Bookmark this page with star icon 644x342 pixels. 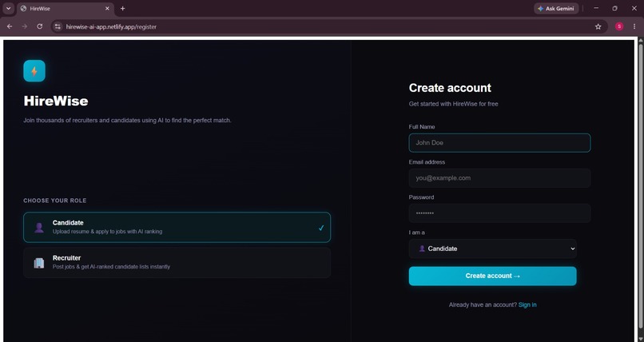[598, 26]
